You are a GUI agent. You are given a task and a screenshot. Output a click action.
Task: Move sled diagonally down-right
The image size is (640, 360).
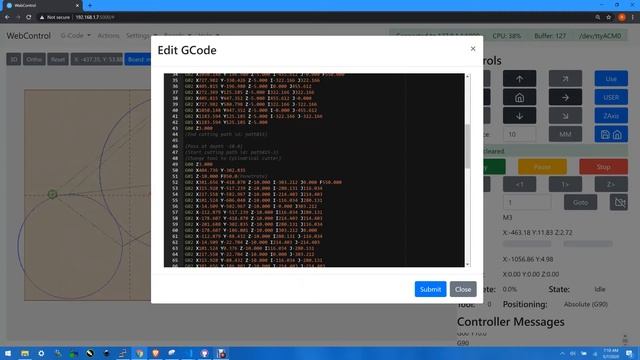(565, 116)
